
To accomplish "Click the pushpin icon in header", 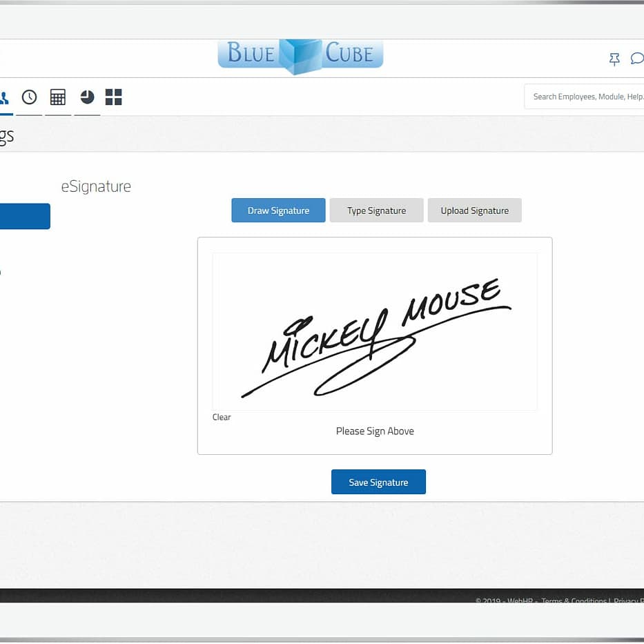I will [614, 59].
